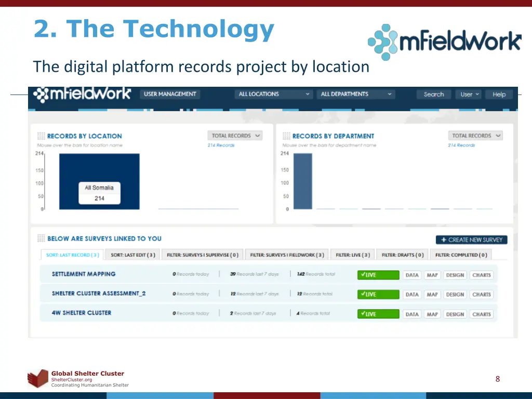Click Map for Settlement Mapping
This screenshot has height=399, width=532.
[432, 275]
